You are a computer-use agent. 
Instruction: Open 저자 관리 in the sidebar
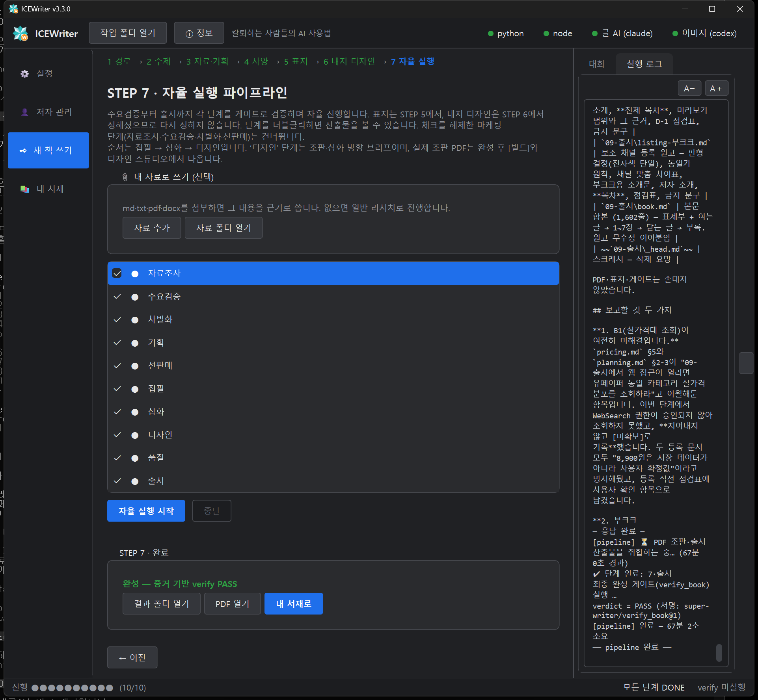coord(48,112)
